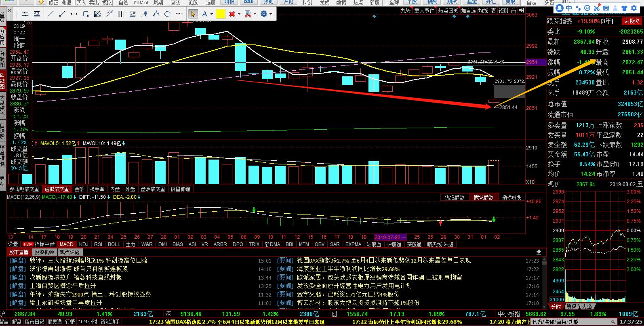644x326 pixels.
Task: Select the rectangle drawing tool
Action: tap(86, 14)
